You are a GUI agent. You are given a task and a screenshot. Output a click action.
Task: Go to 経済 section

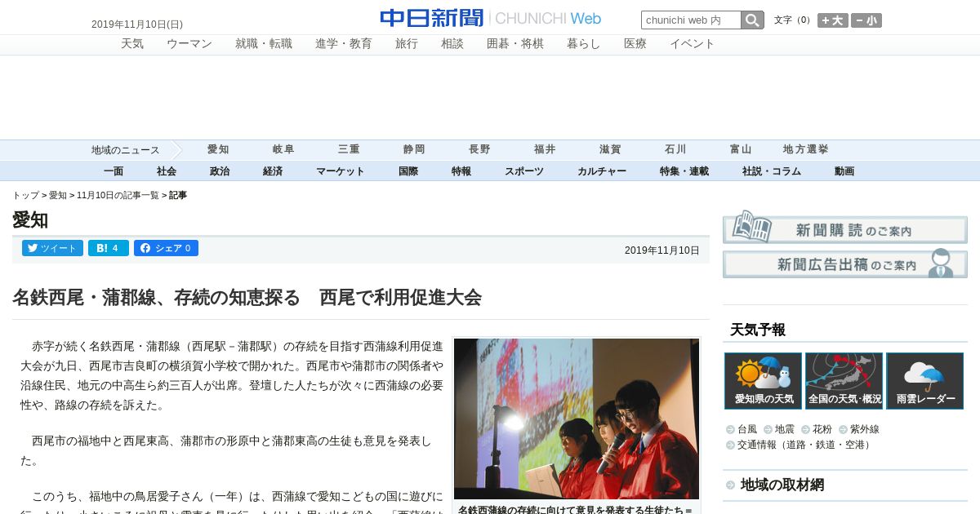273,171
